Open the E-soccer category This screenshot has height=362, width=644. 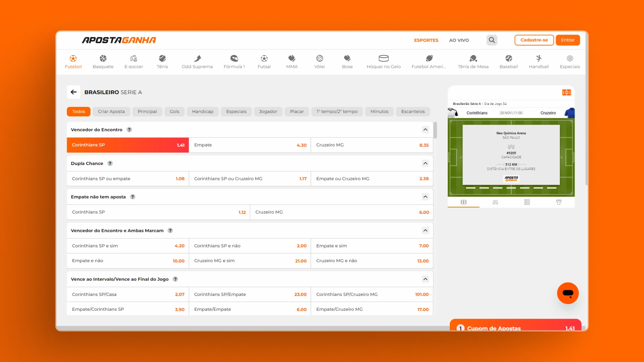(133, 62)
